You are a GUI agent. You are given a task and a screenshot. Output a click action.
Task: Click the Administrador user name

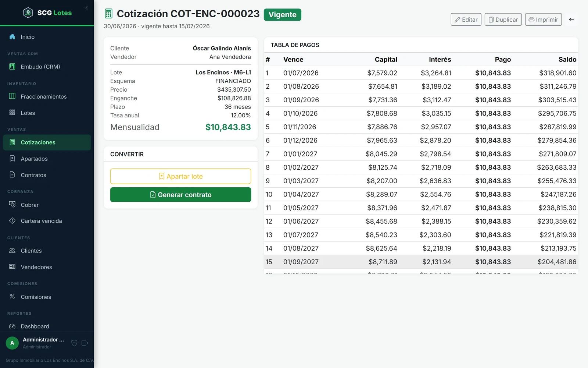click(x=43, y=340)
